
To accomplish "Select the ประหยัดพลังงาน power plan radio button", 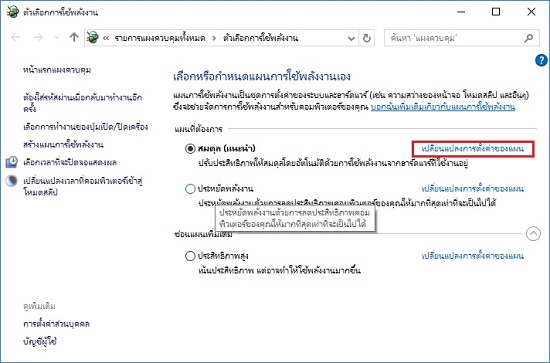I will (x=190, y=189).
